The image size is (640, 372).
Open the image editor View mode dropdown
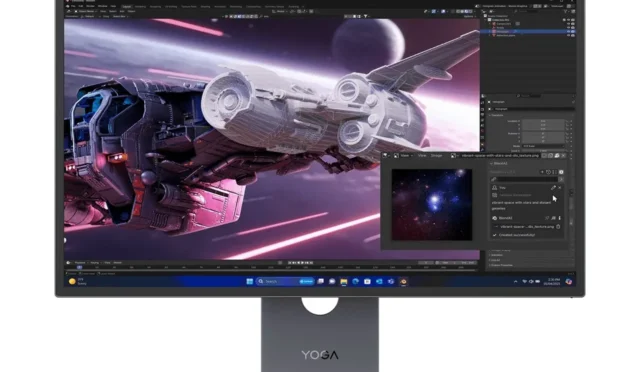tap(403, 156)
